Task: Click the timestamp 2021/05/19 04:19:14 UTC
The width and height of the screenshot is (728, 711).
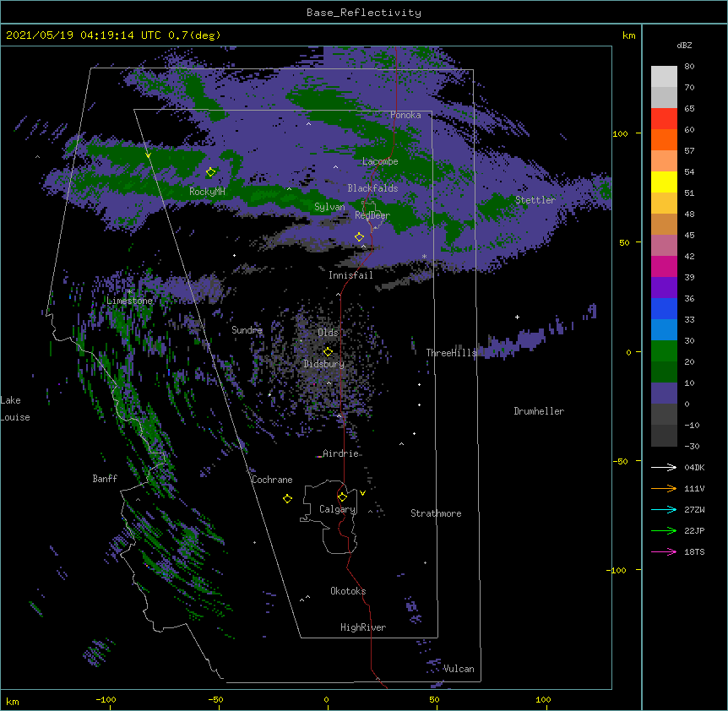Action: pos(83,35)
